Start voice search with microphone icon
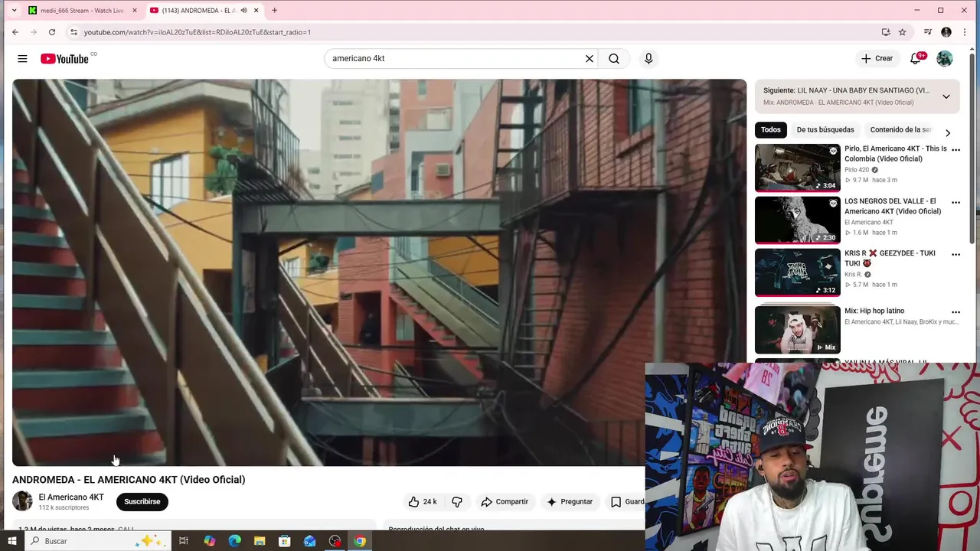 pos(648,59)
